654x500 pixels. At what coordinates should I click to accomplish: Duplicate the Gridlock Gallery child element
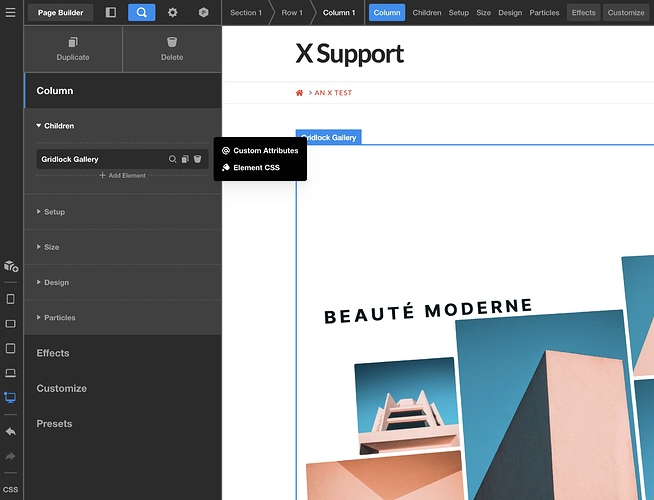[185, 159]
